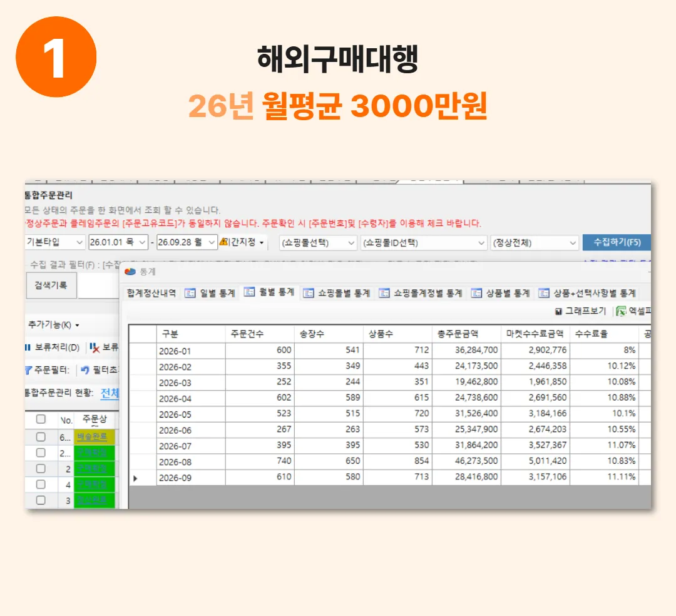Viewport: 676px width, 616px height.
Task: Click the icon of 월별 통계 tab
Action: click(249, 292)
